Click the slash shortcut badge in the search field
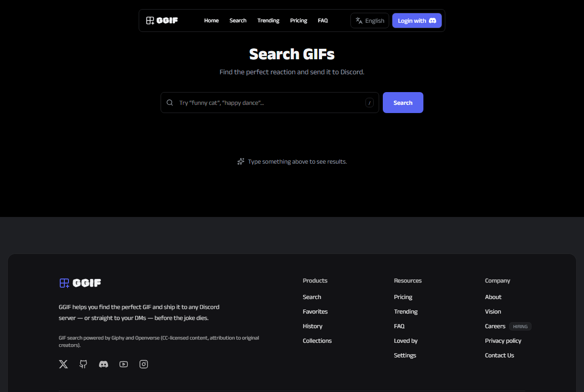 [x=370, y=103]
